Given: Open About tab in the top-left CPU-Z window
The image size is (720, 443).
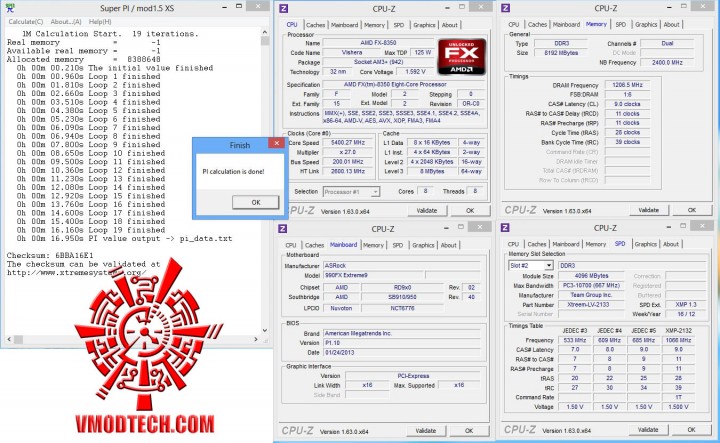Looking at the screenshot, I should pos(450,25).
